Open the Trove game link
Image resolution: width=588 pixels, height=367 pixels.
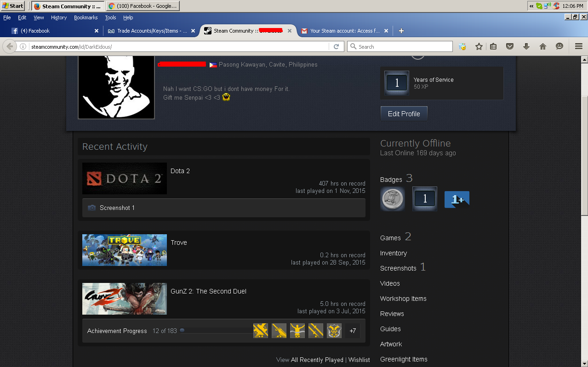point(179,243)
